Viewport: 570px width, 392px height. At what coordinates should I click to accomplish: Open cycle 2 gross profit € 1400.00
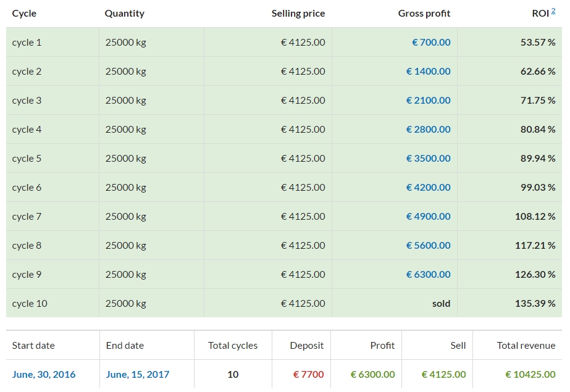(x=428, y=72)
